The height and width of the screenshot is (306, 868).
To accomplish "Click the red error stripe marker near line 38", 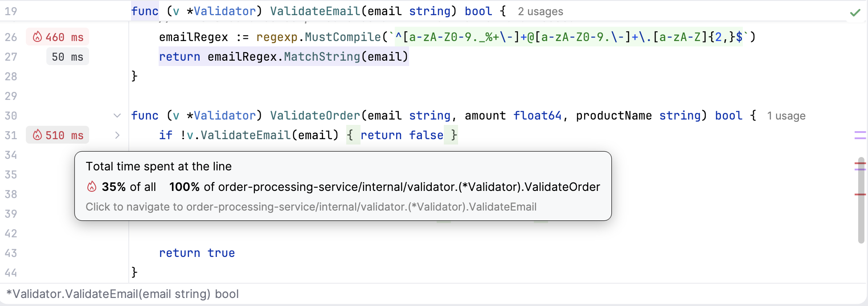I will tap(860, 194).
